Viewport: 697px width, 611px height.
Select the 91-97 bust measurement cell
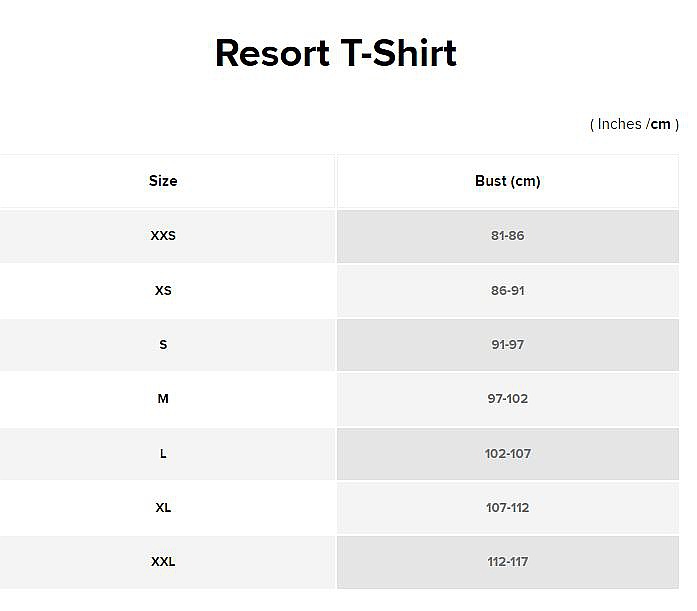[508, 345]
